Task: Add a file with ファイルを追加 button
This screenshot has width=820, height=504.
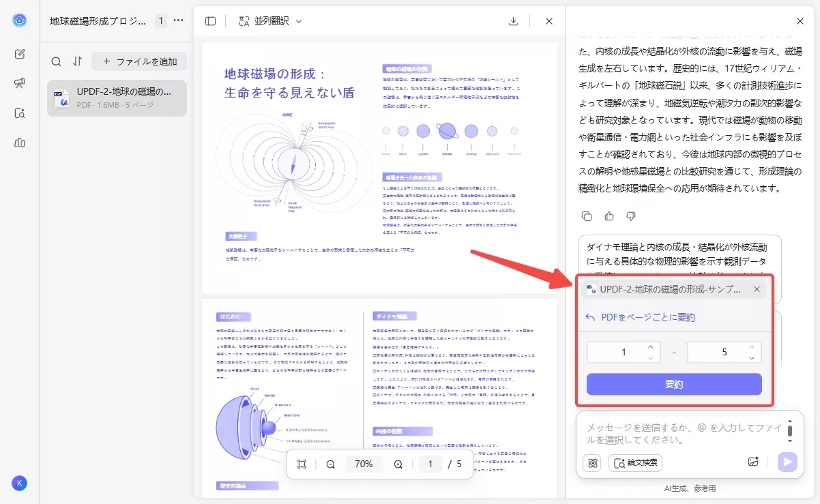Action: tap(139, 61)
